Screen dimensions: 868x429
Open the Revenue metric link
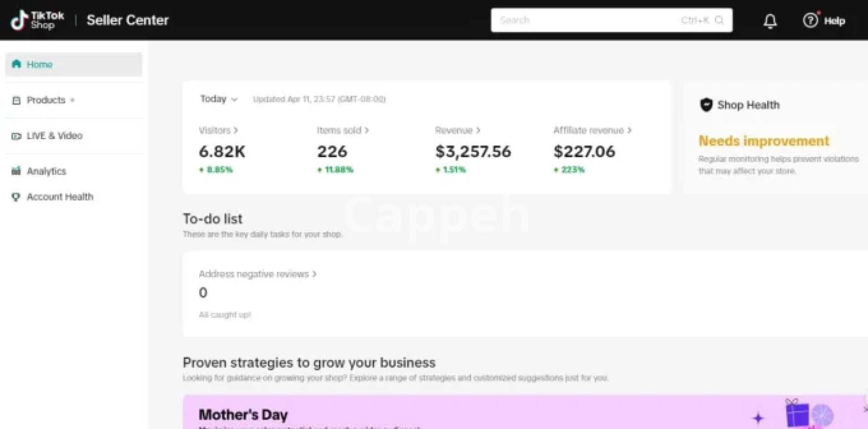tap(458, 131)
